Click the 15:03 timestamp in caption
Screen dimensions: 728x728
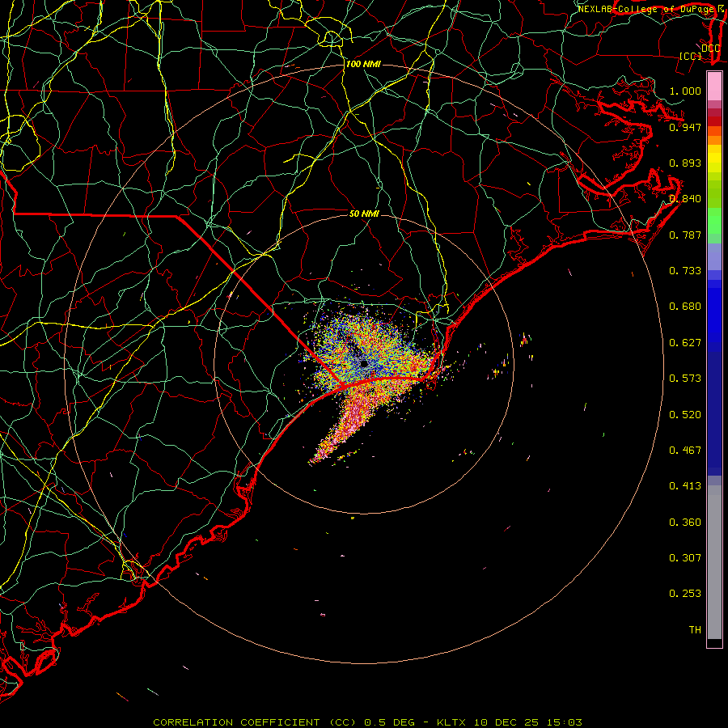[x=564, y=722]
